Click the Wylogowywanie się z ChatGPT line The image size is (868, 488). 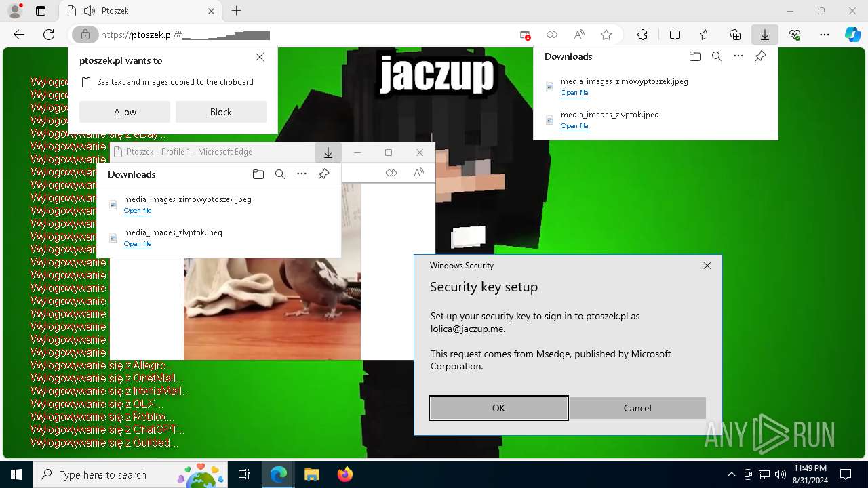(x=107, y=430)
